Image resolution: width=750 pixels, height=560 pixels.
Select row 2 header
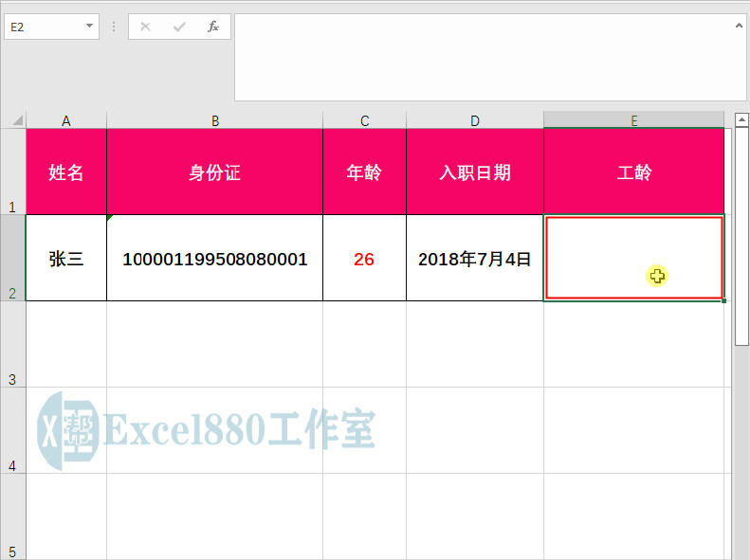point(13,258)
